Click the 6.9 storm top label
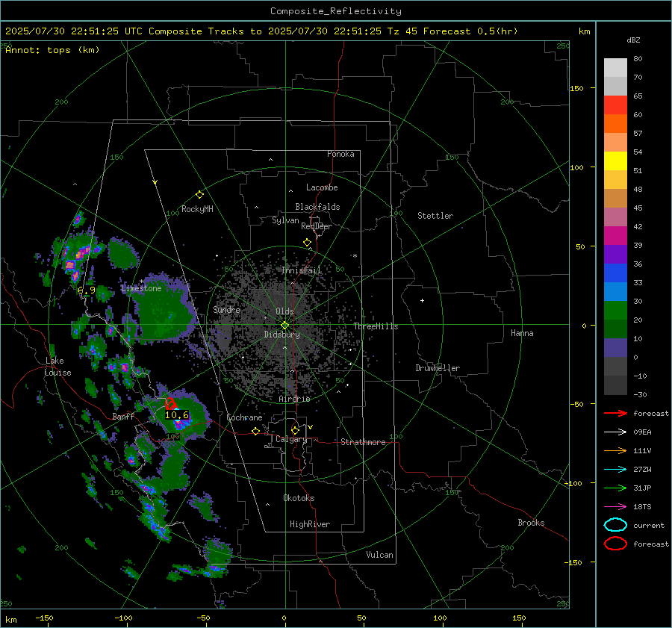Viewport: 672px width, 628px height. pyautogui.click(x=87, y=290)
